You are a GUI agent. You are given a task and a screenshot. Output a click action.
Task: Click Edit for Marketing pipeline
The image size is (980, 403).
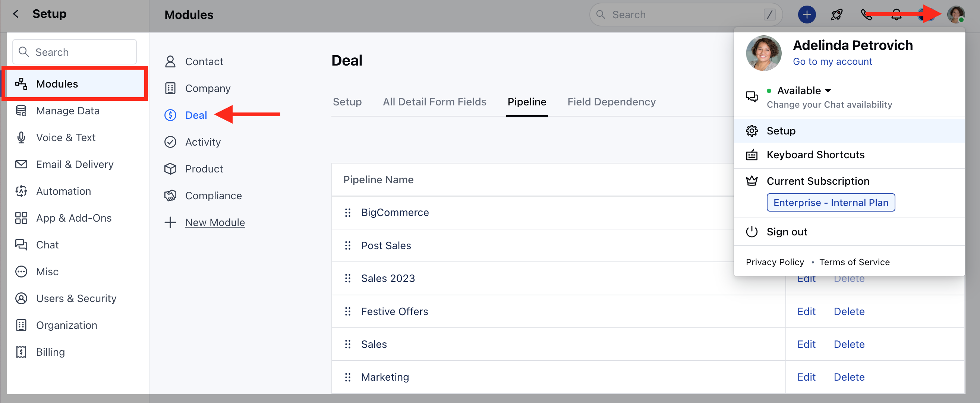pos(806,377)
